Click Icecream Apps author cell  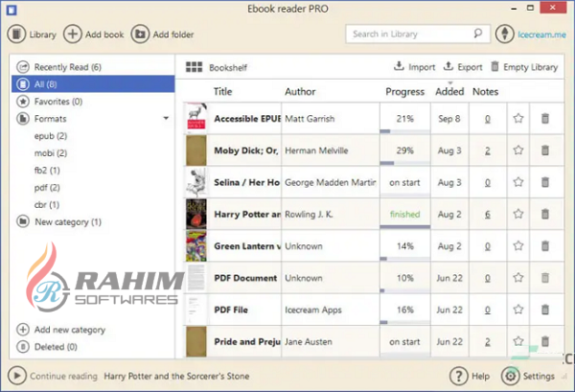[x=331, y=310]
